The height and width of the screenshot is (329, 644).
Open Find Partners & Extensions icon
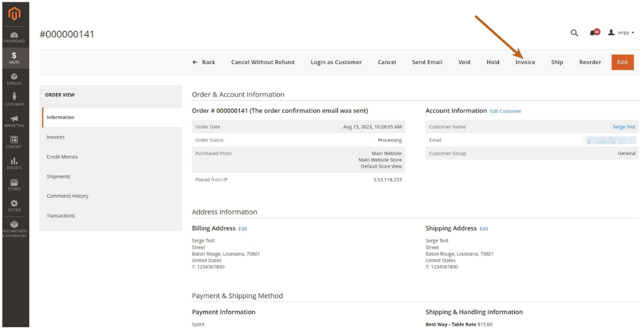coord(15,229)
